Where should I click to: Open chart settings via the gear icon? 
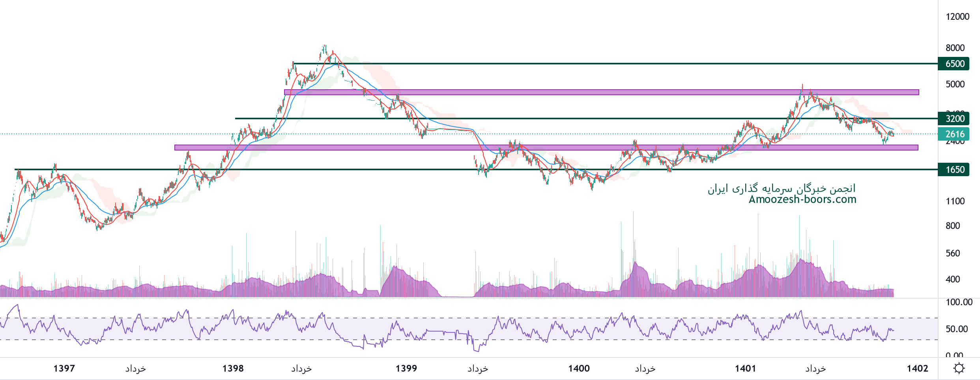click(x=959, y=369)
